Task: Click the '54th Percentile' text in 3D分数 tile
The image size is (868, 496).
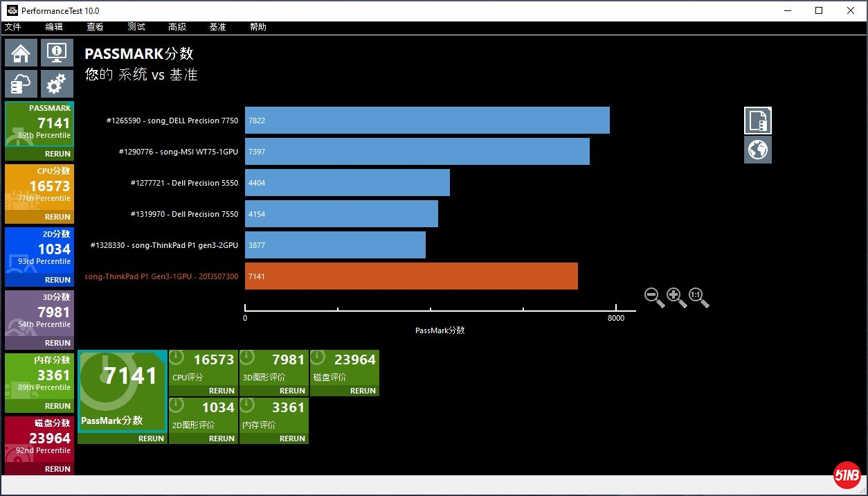Action: (x=44, y=324)
